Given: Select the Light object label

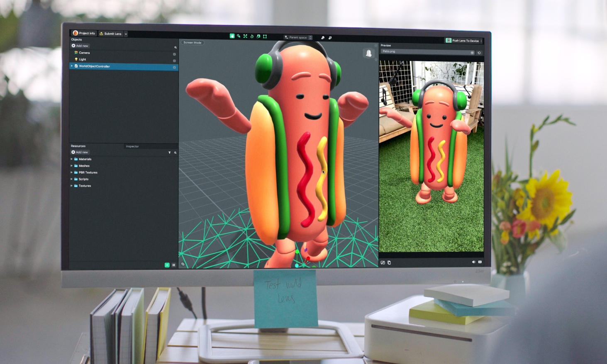Looking at the screenshot, I should point(83,59).
